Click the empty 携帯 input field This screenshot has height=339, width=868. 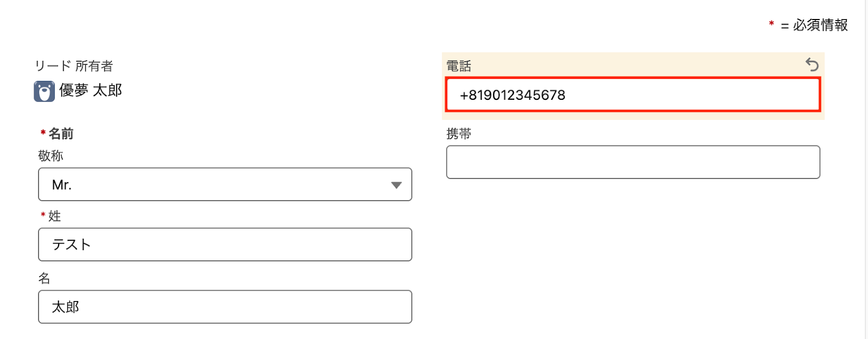633,162
